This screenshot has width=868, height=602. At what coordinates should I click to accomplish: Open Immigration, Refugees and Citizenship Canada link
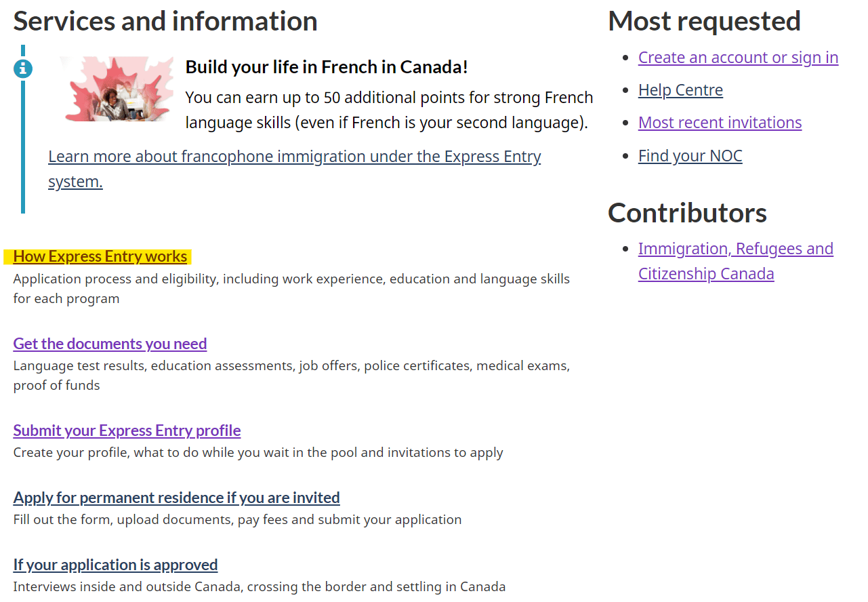click(x=736, y=261)
